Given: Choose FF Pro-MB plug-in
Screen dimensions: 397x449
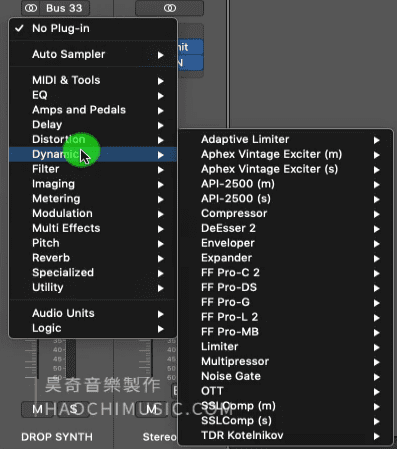Looking at the screenshot, I should [286, 332].
